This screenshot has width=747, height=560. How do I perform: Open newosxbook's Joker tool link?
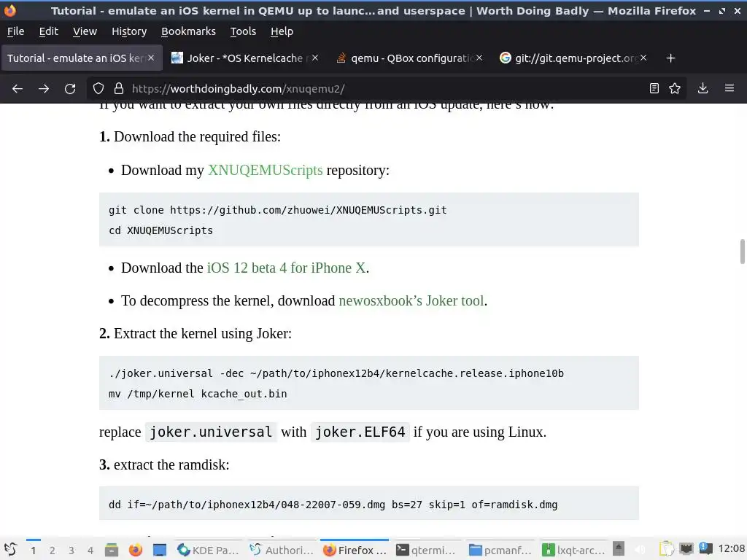coord(411,300)
